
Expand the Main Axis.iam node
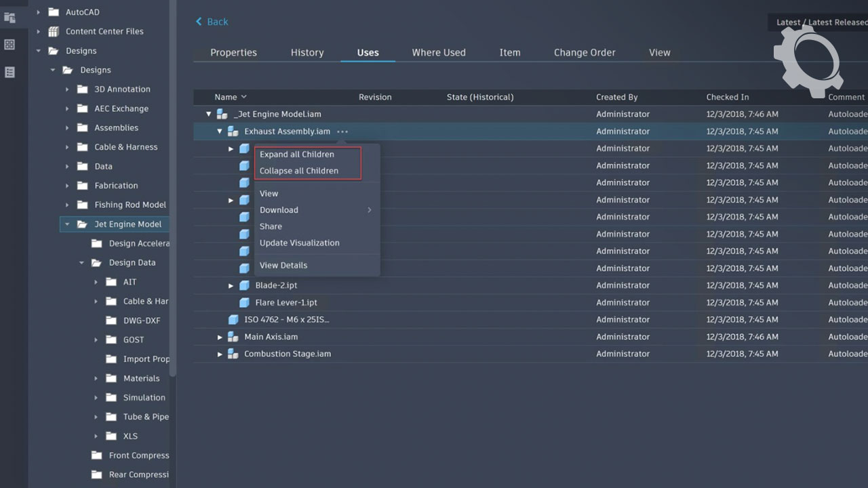coord(220,337)
